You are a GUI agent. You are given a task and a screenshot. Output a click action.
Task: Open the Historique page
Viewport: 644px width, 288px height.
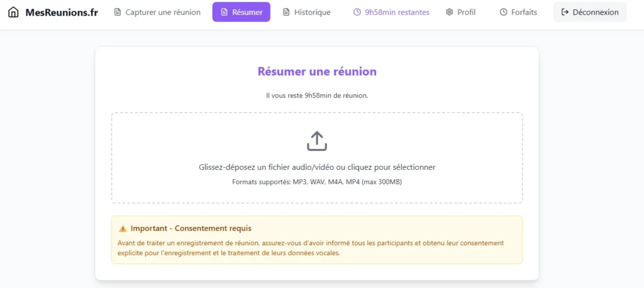point(307,13)
